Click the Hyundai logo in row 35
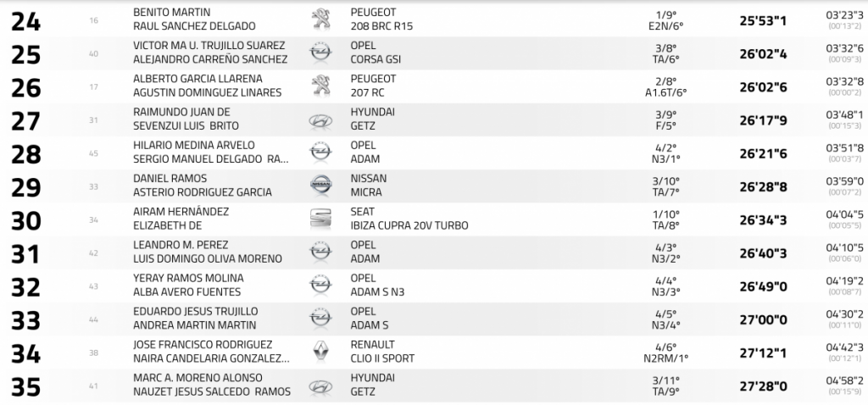 (320, 385)
